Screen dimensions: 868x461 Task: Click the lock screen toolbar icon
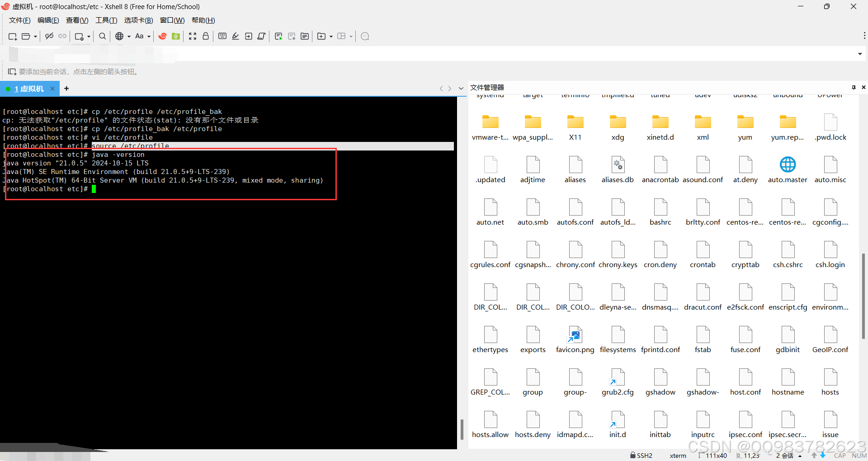click(x=206, y=36)
